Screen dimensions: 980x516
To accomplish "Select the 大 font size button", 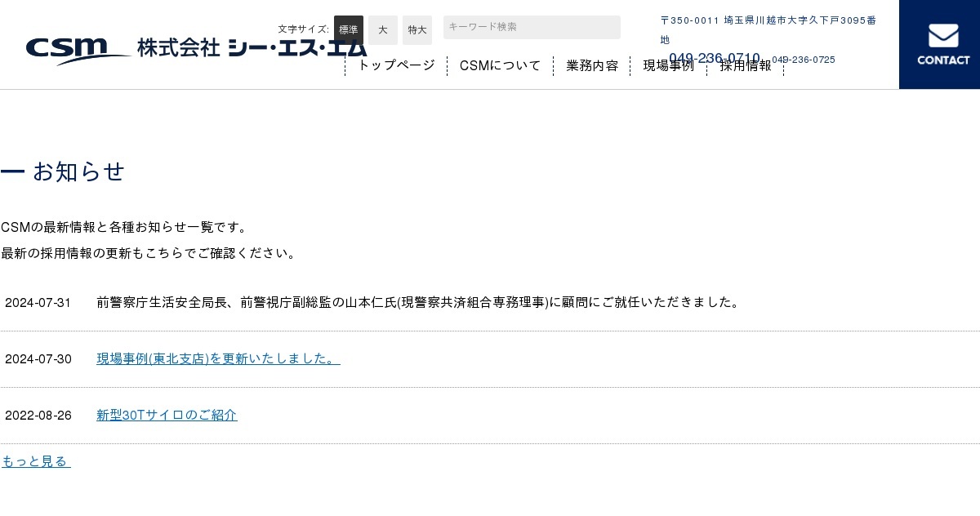I will point(383,30).
